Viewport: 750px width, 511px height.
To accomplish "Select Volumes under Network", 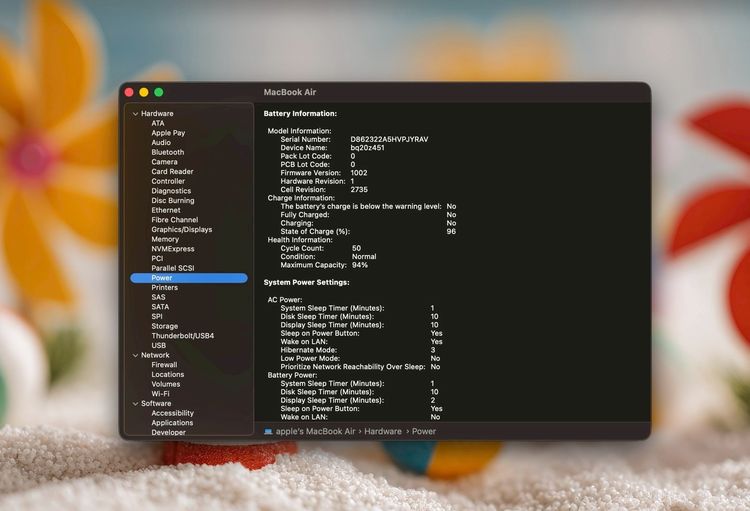I will (x=165, y=384).
